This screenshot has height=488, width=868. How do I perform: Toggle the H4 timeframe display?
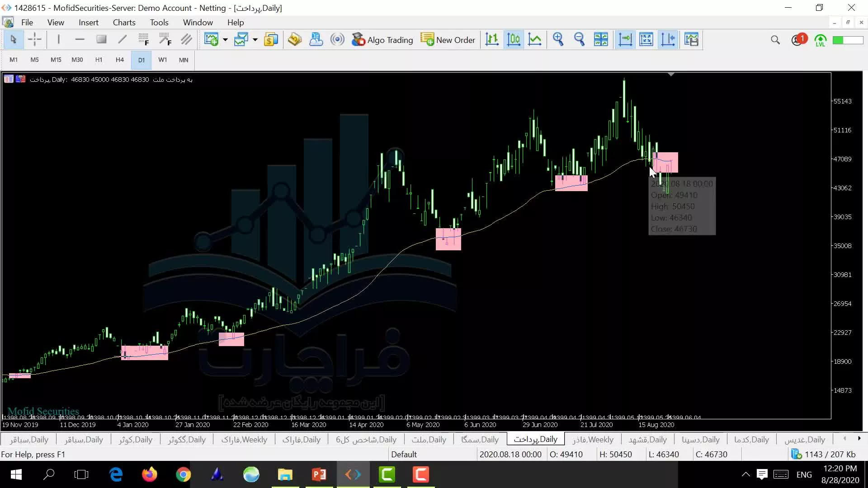pos(120,60)
